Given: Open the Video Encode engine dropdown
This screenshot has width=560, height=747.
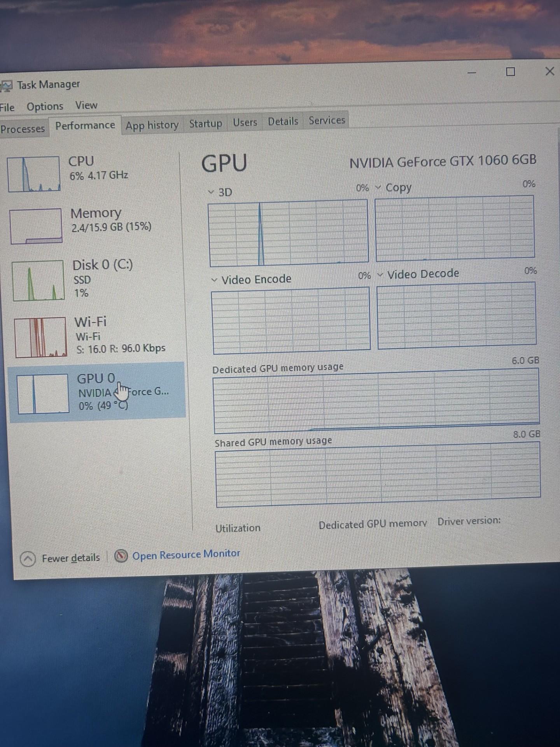Looking at the screenshot, I should (x=214, y=280).
